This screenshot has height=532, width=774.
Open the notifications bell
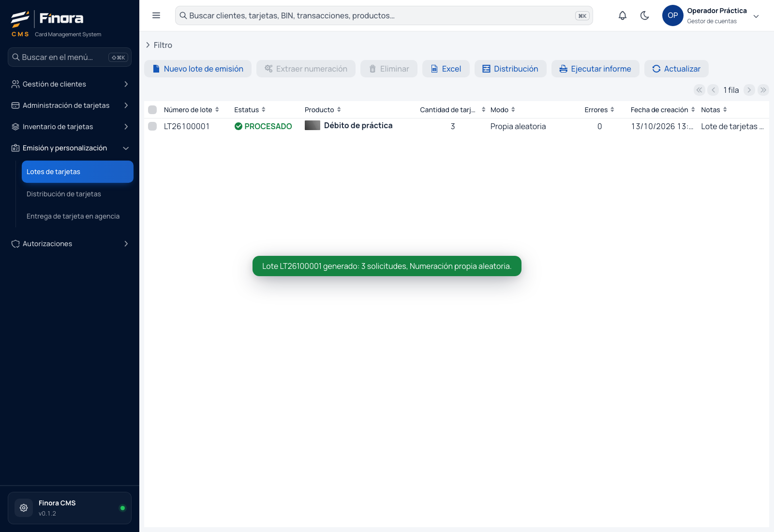623,15
